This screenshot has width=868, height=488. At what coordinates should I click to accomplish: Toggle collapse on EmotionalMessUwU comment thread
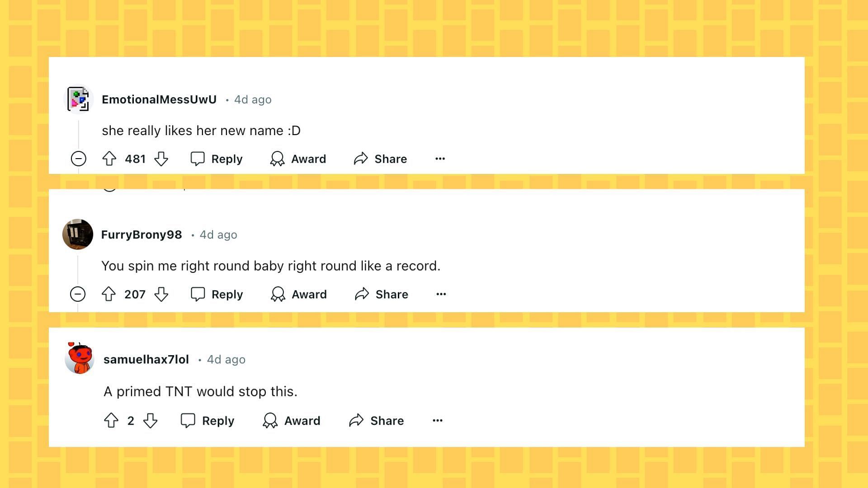click(x=78, y=159)
